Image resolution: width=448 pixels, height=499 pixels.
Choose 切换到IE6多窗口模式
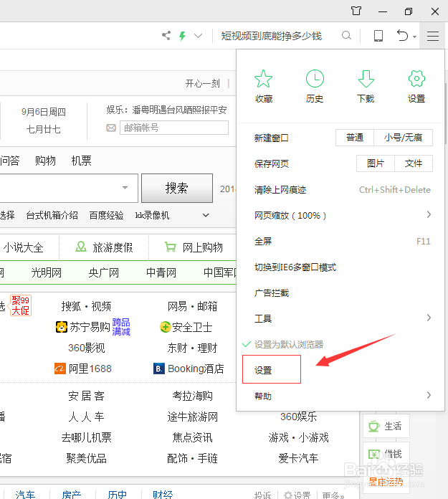pyautogui.click(x=340, y=267)
